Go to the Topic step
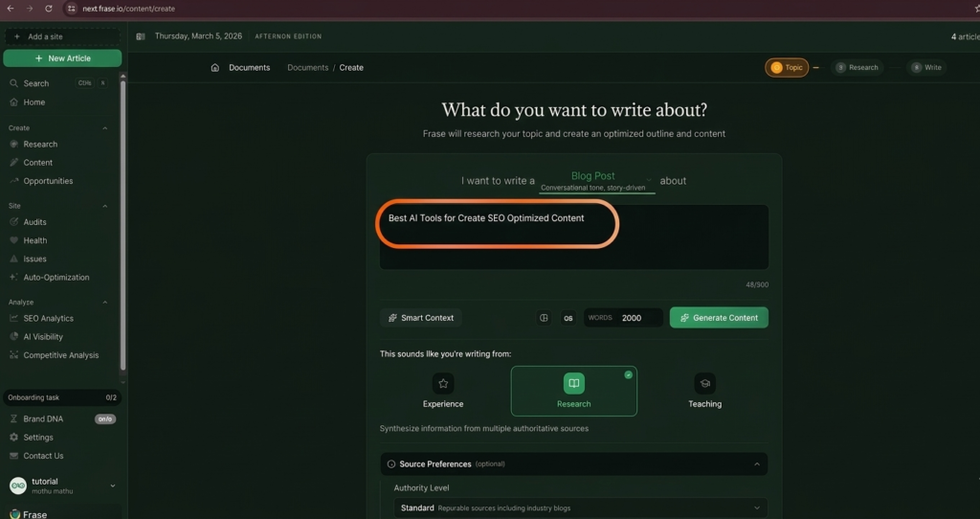The height and width of the screenshot is (519, 980). click(787, 68)
